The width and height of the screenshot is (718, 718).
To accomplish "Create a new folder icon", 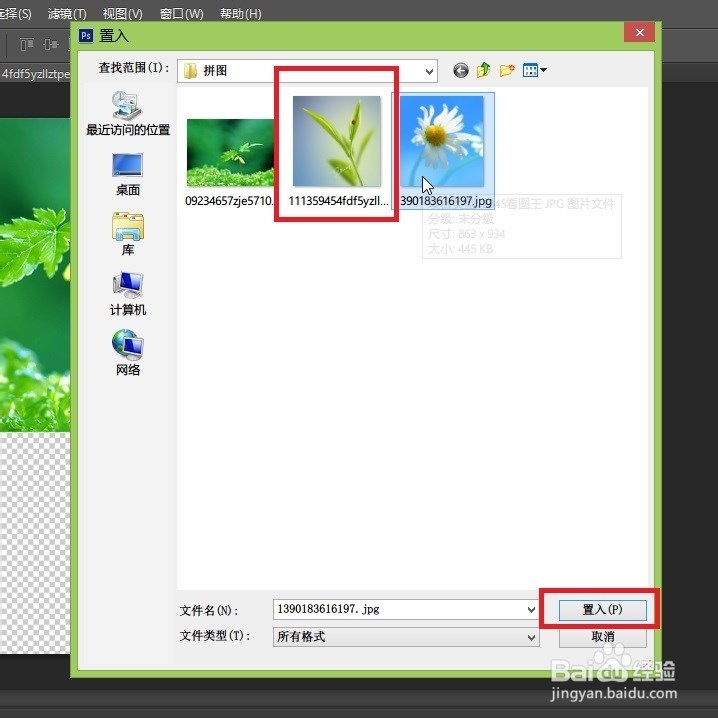I will point(507,70).
